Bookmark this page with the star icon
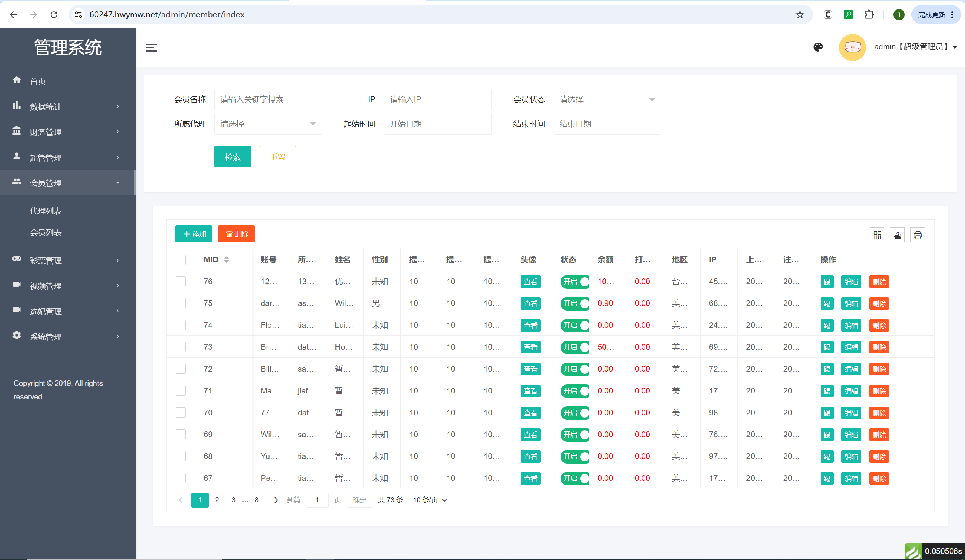Image resolution: width=965 pixels, height=560 pixels. point(800,15)
